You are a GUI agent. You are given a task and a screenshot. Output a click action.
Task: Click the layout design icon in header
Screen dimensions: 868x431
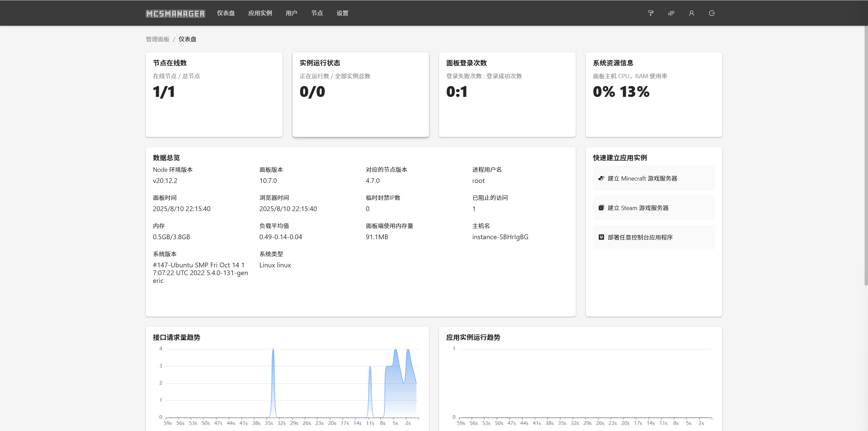tap(671, 13)
